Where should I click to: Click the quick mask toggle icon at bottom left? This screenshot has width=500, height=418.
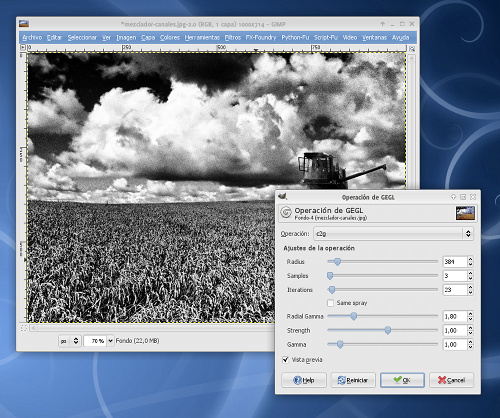tap(24, 328)
